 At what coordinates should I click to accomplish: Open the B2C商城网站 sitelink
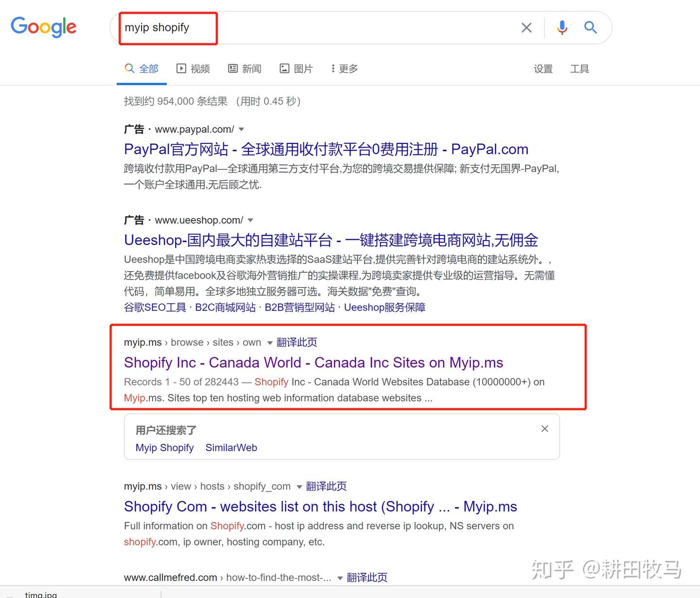pyautogui.click(x=226, y=307)
